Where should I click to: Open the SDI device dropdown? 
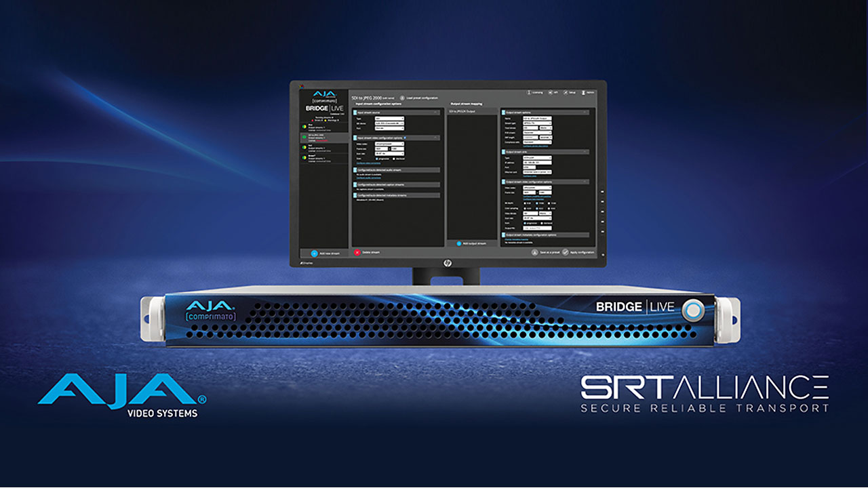(389, 123)
